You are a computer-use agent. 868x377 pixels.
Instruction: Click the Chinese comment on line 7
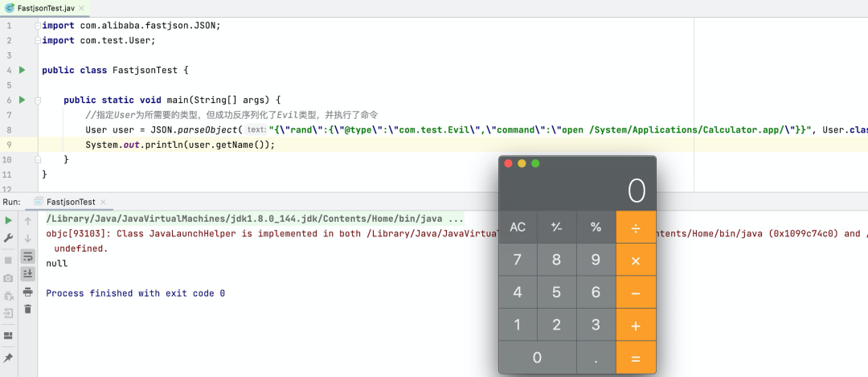click(231, 115)
